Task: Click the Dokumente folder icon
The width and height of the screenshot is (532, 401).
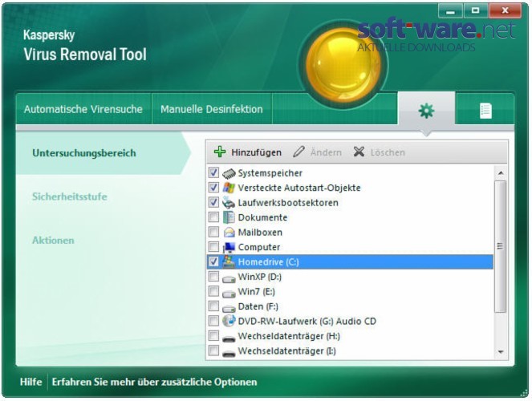Action: point(229,217)
